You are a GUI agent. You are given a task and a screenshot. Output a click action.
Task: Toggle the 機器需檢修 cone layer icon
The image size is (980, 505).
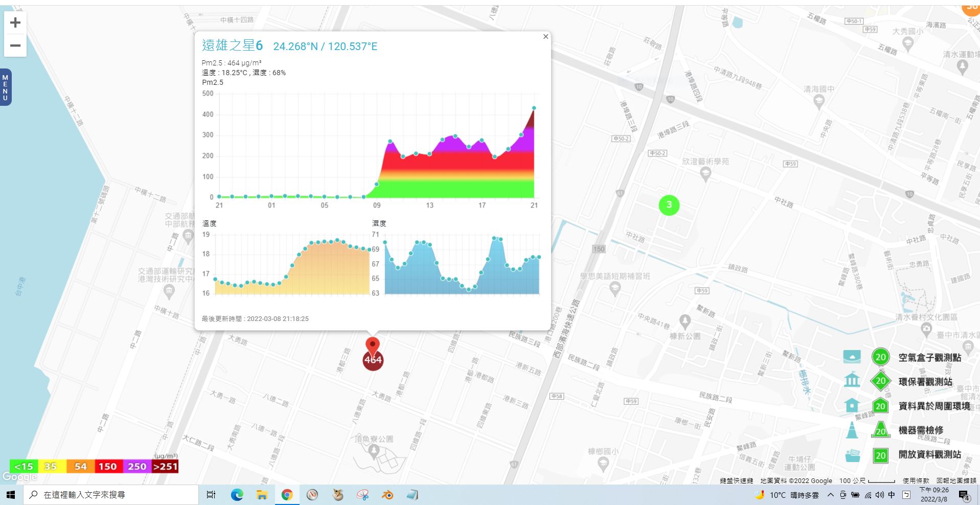(x=852, y=430)
